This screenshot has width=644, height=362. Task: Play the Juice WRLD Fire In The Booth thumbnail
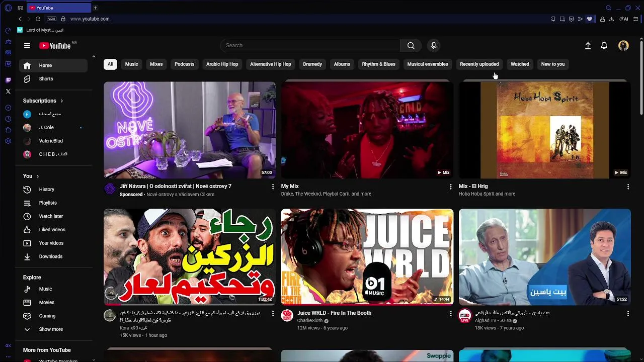[x=367, y=257]
